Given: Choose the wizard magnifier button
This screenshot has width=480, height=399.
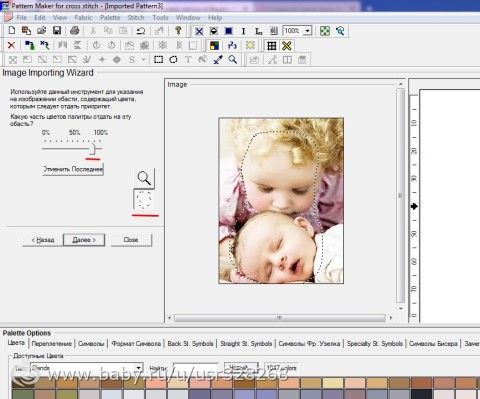Looking at the screenshot, I should [x=144, y=178].
